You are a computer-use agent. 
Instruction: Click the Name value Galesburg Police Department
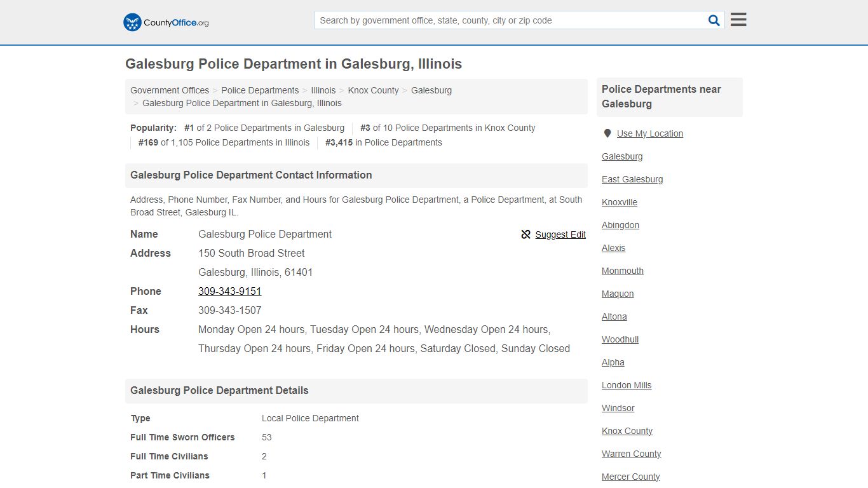click(265, 234)
